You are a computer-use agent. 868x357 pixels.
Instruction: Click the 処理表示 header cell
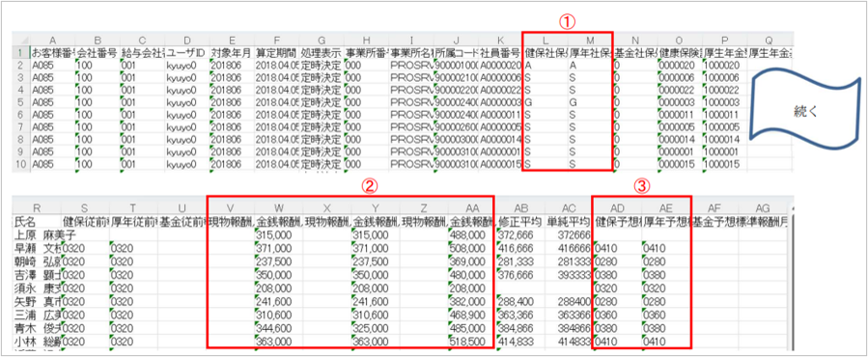(322, 53)
